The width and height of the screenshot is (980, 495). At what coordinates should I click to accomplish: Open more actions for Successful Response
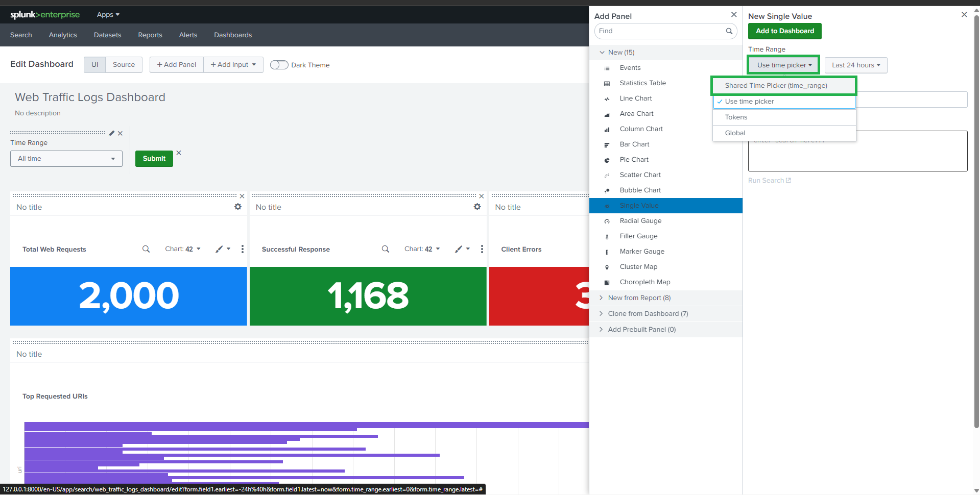tap(482, 249)
